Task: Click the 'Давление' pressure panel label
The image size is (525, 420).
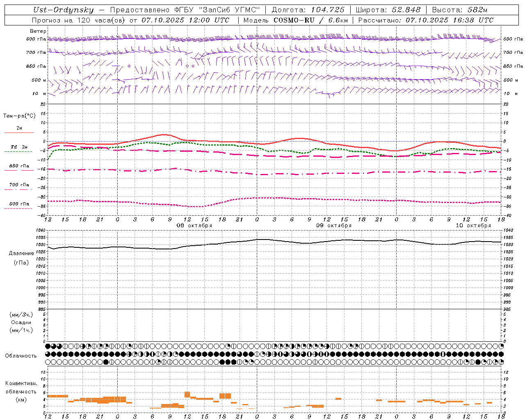Action: point(21,253)
